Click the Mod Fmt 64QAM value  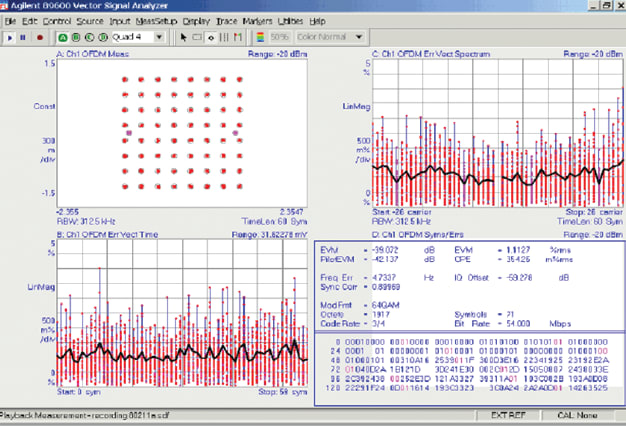click(x=385, y=305)
